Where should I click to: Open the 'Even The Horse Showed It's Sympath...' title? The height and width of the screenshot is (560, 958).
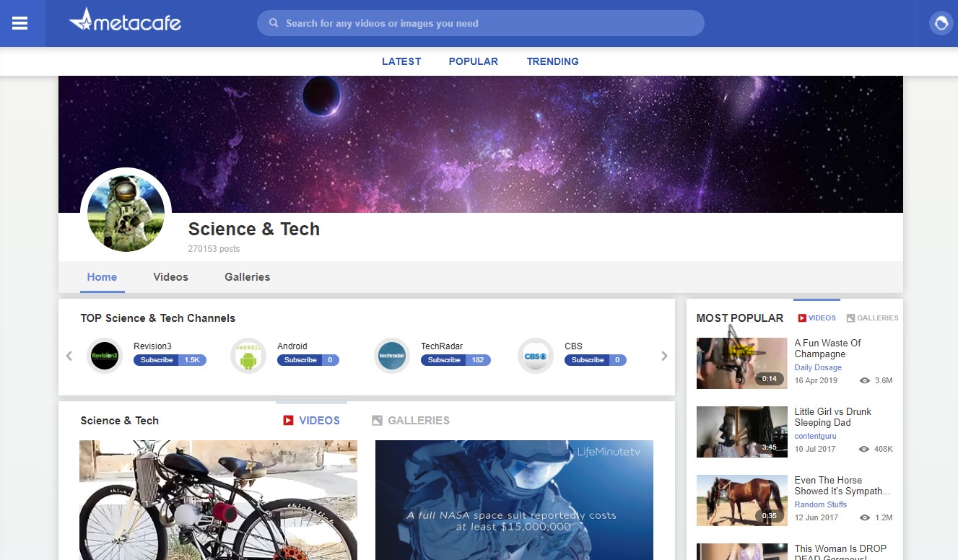[x=842, y=486]
